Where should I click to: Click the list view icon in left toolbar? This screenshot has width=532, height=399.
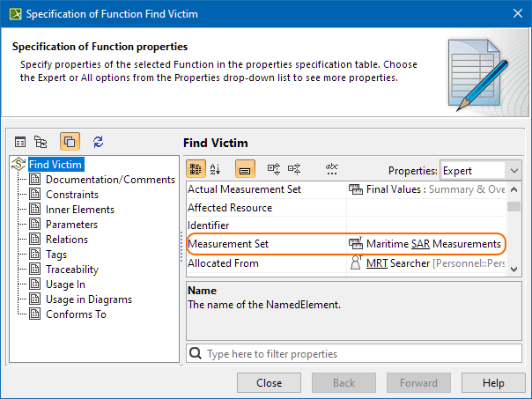tap(20, 142)
